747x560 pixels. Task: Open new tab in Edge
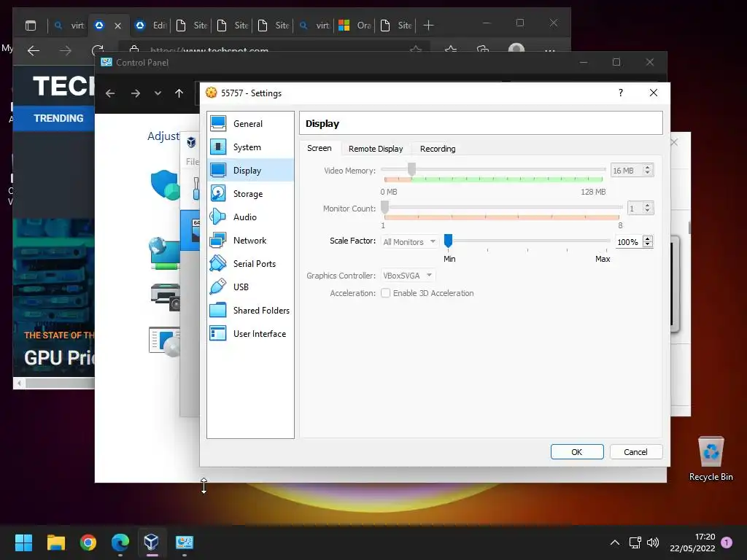pos(428,26)
